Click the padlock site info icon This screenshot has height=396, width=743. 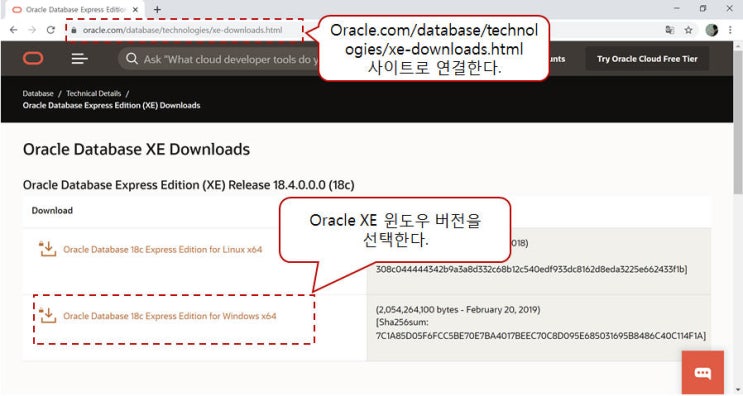click(x=73, y=30)
